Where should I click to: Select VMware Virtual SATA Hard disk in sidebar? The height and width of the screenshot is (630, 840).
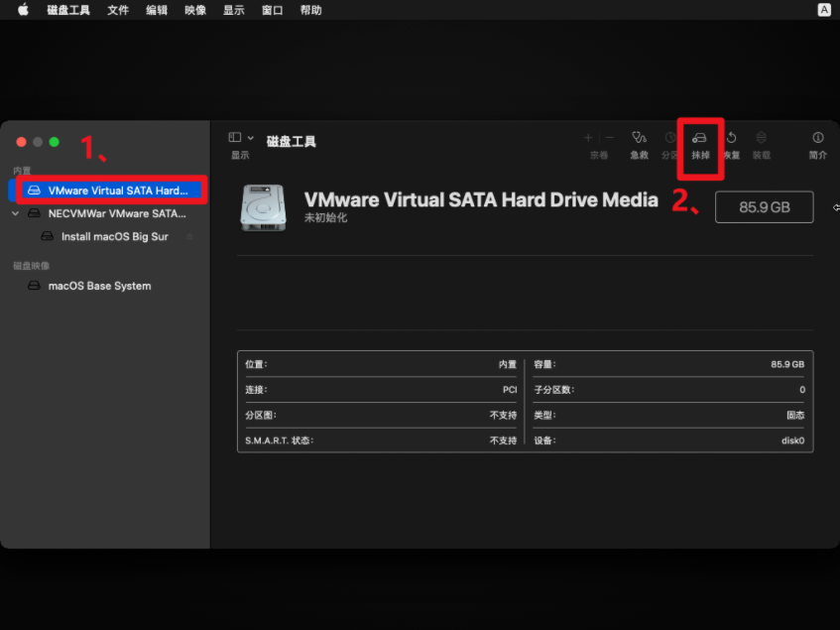(x=110, y=190)
